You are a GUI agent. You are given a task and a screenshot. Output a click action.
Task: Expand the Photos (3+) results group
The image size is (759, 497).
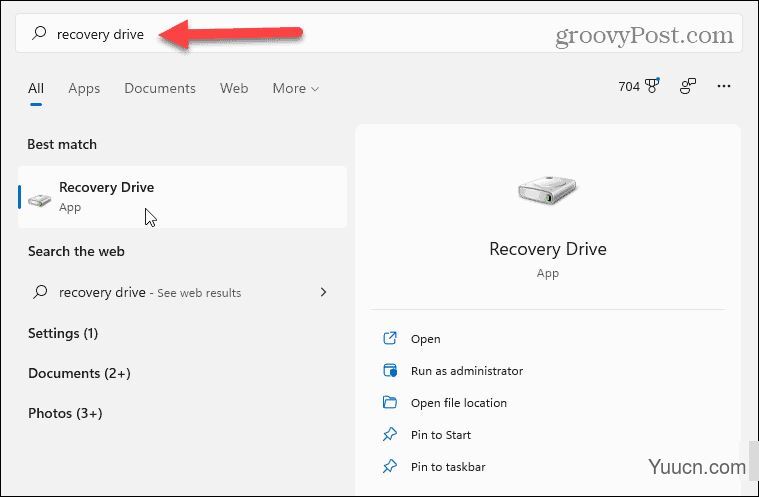pos(65,413)
